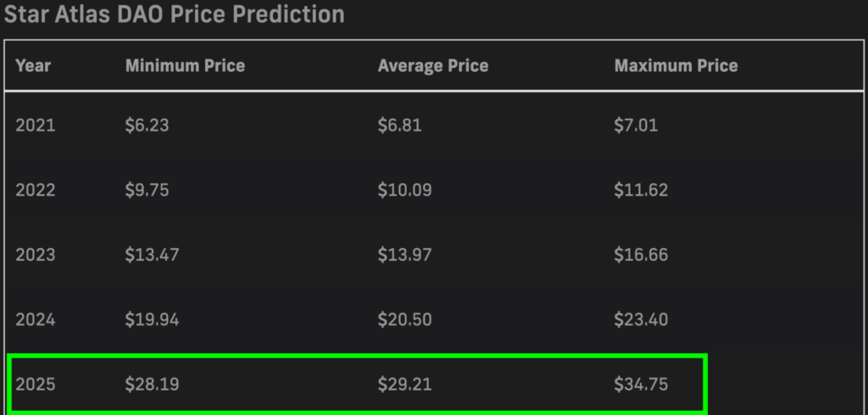Select the 2024 year cell
This screenshot has width=868, height=415.
pos(36,320)
